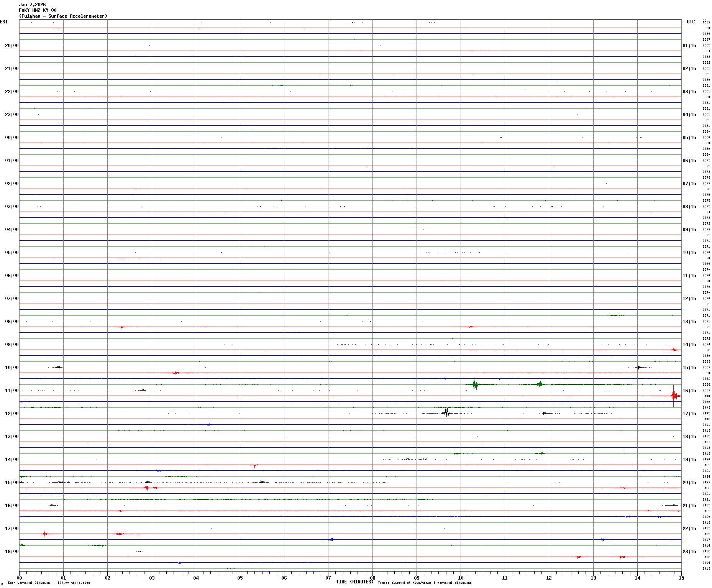Click the UTC timezone label
712x588 pixels.
[691, 22]
